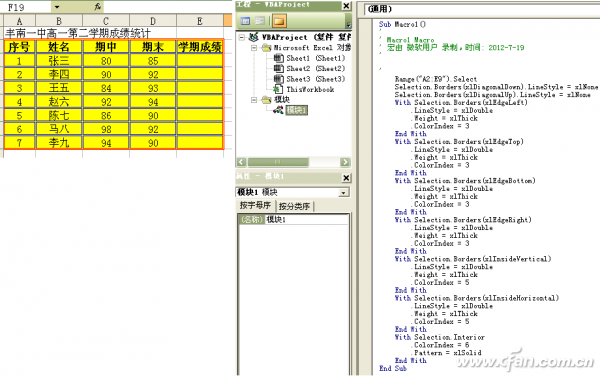This screenshot has height=378, width=600.
Task: Click the 期末 header cell
Action: (x=153, y=47)
